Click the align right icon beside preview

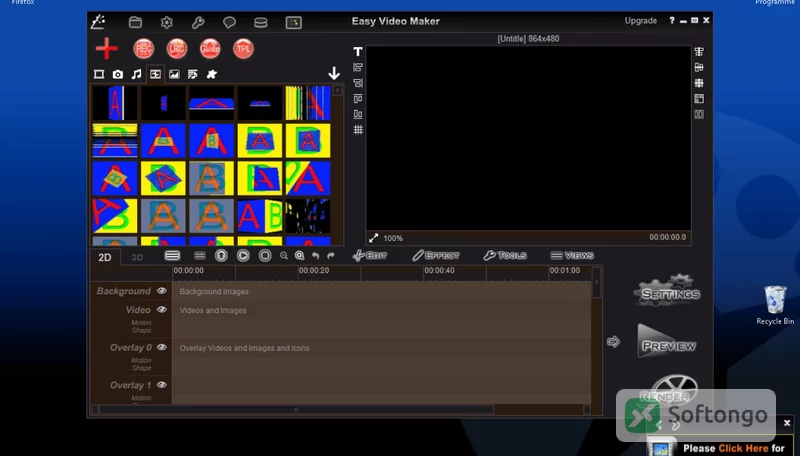pyautogui.click(x=358, y=83)
